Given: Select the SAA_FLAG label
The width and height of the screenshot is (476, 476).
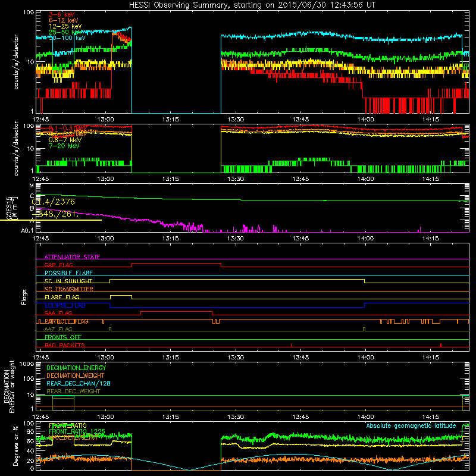Looking at the screenshot, I should click(x=58, y=313).
